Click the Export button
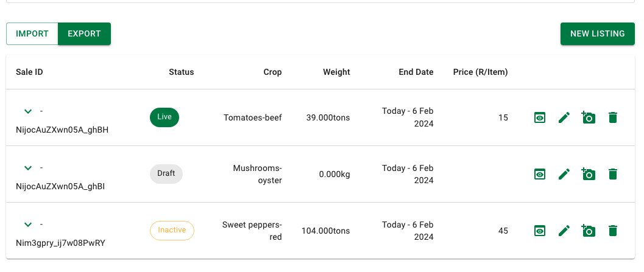The width and height of the screenshot is (644, 272). (84, 33)
